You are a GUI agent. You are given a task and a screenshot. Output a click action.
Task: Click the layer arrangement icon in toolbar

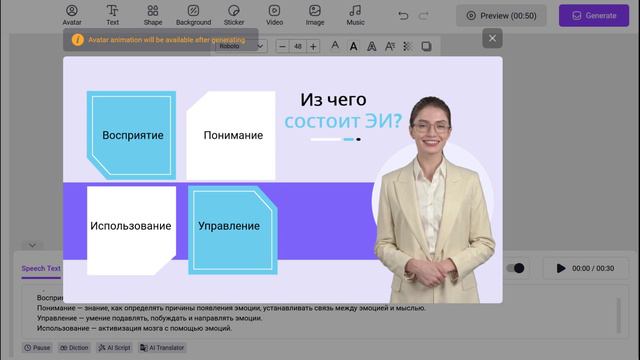tap(426, 46)
